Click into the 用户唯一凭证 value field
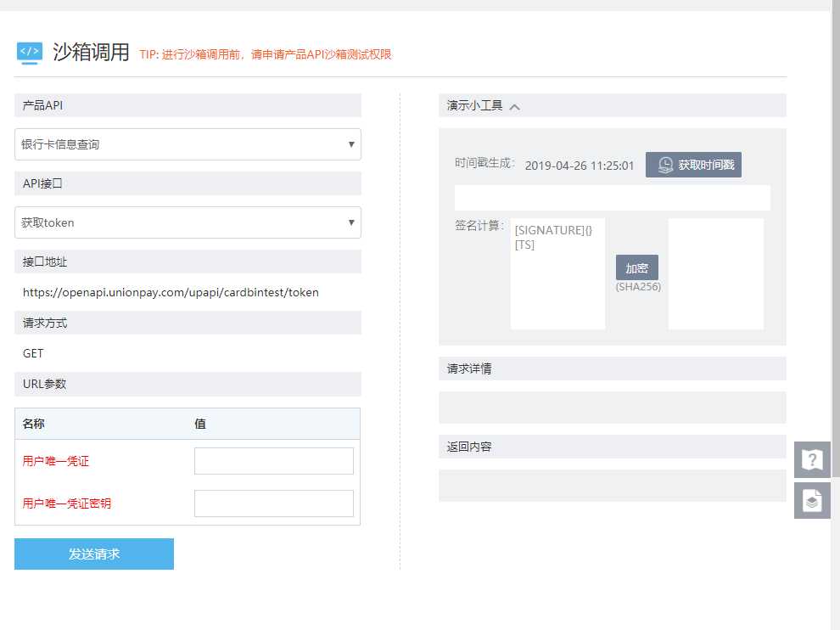This screenshot has height=630, width=840. (x=273, y=460)
